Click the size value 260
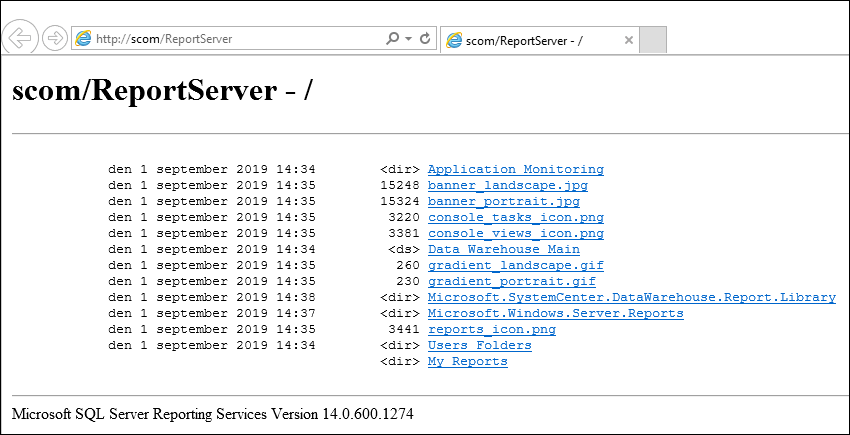The height and width of the screenshot is (435, 850). point(408,266)
